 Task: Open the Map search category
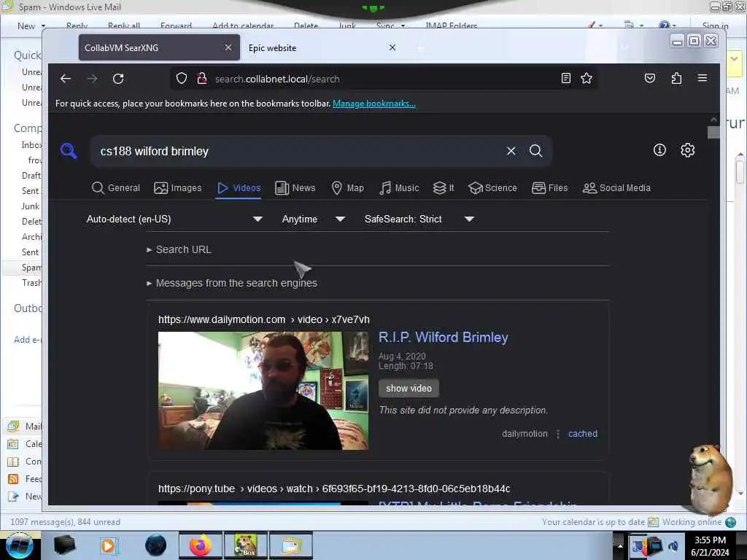coord(348,188)
